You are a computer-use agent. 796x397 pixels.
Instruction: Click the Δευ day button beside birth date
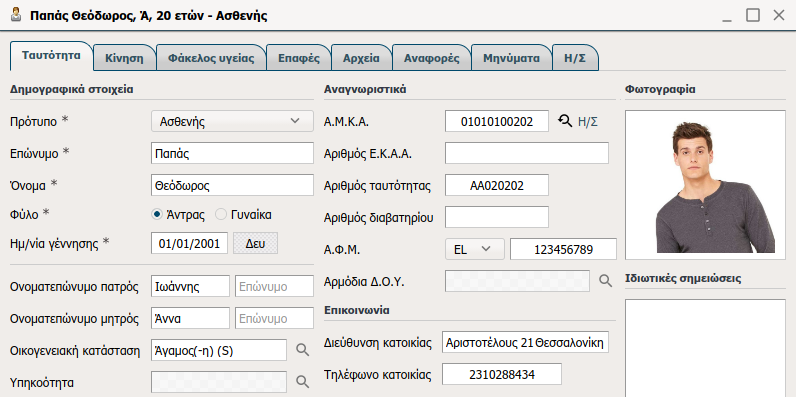click(x=255, y=243)
